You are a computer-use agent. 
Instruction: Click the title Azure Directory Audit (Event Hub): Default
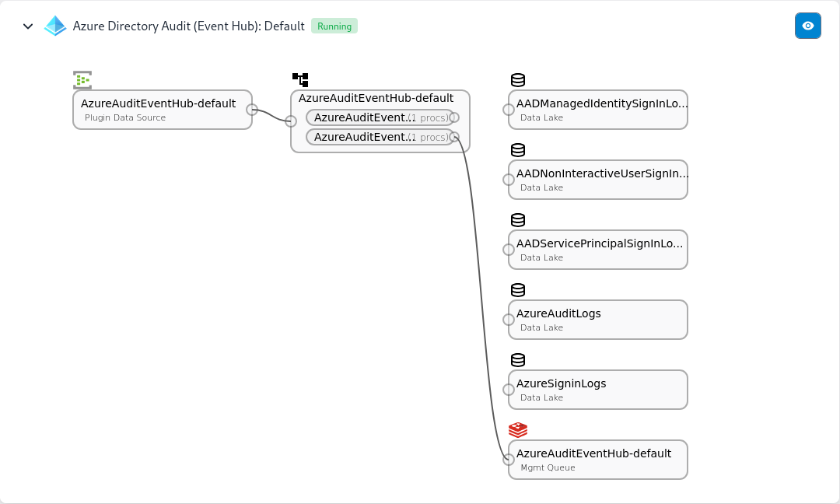(188, 26)
